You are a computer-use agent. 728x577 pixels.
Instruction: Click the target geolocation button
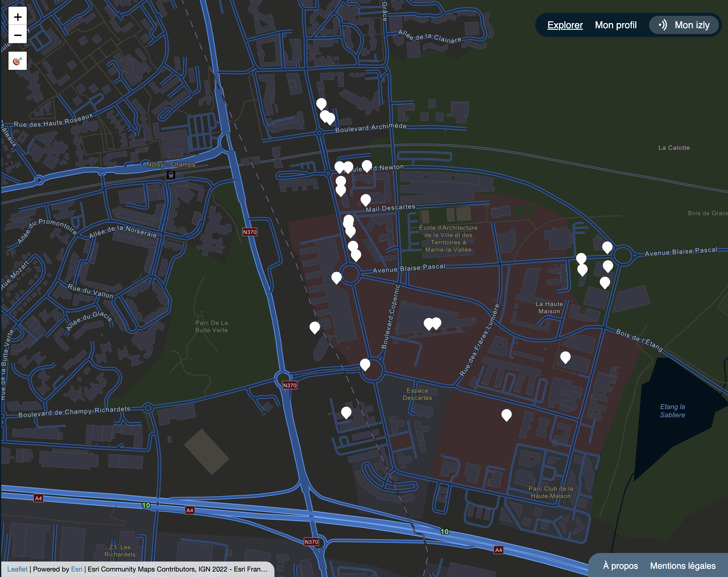[18, 61]
